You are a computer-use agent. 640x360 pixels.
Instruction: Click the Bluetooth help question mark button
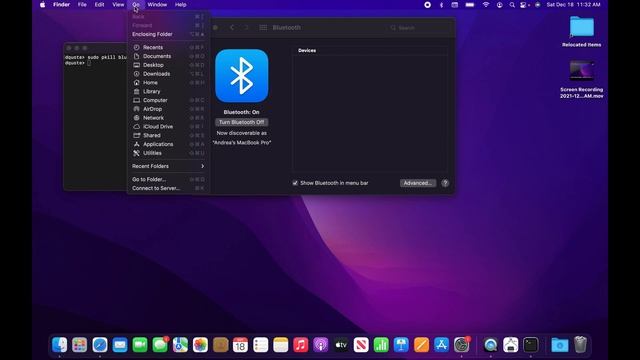click(x=445, y=183)
